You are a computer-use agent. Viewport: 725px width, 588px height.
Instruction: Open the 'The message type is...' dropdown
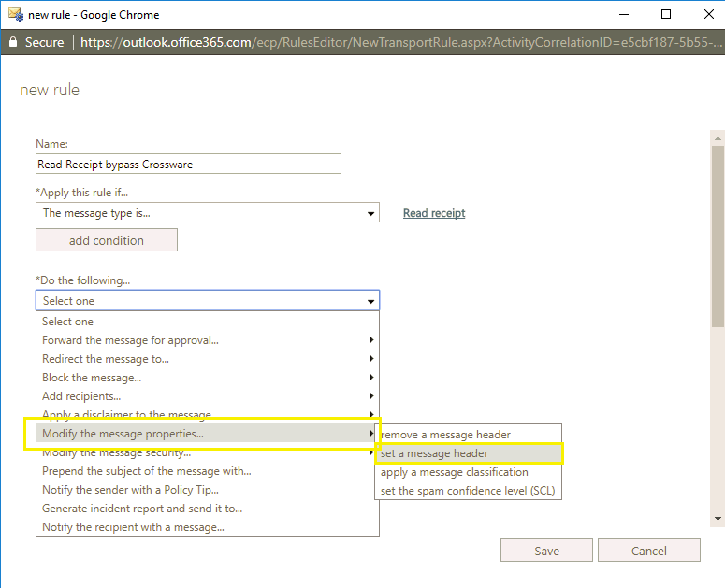pyautogui.click(x=207, y=212)
